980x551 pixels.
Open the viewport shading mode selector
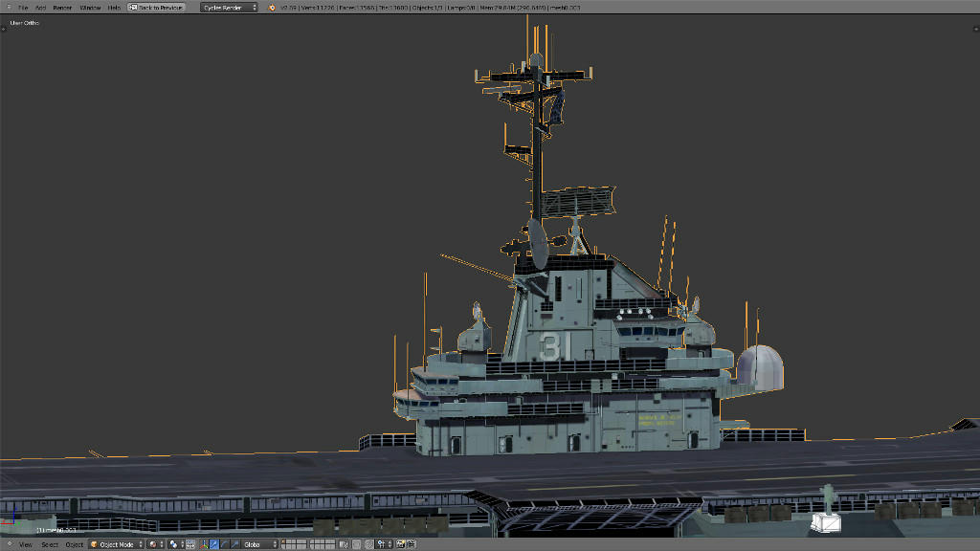[x=156, y=544]
